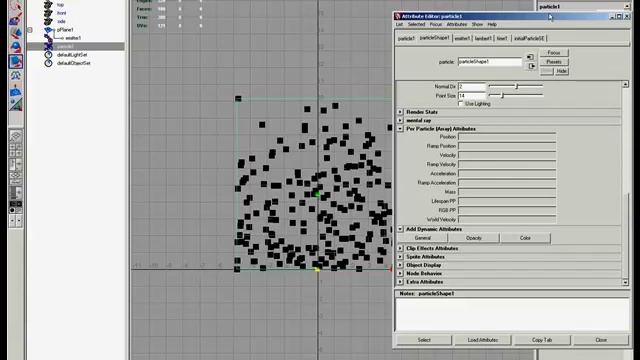Image resolution: width=640 pixels, height=360 pixels.
Task: Toggle the Use Lighting checkbox
Action: [461, 104]
